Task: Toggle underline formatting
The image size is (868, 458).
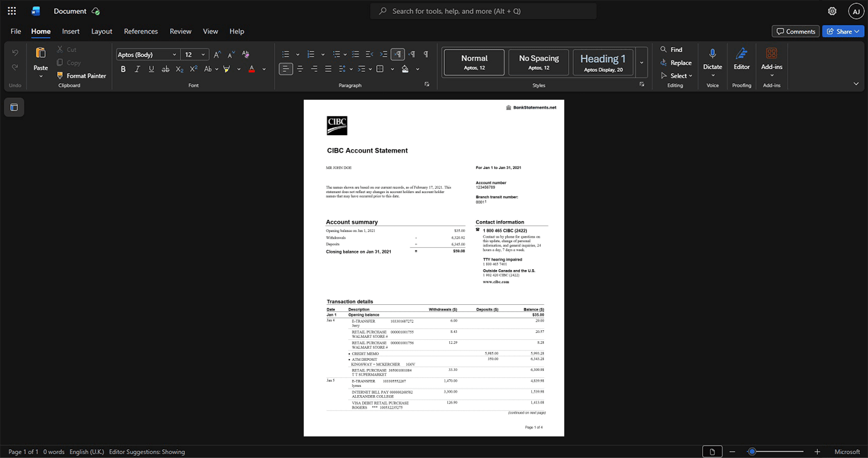Action: click(x=151, y=69)
